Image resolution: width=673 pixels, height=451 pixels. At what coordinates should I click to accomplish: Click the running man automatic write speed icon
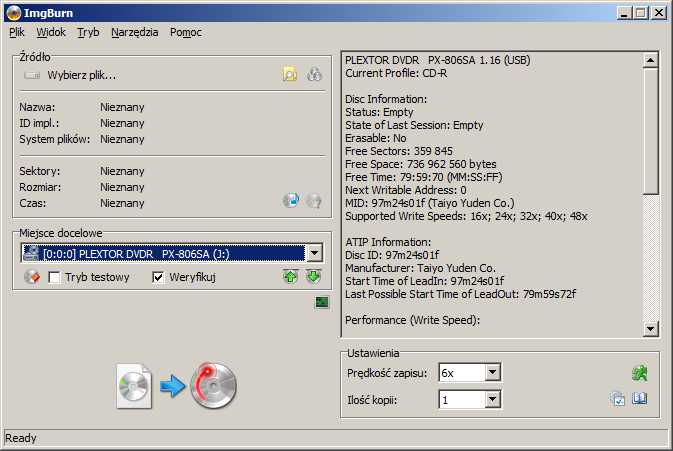point(640,373)
